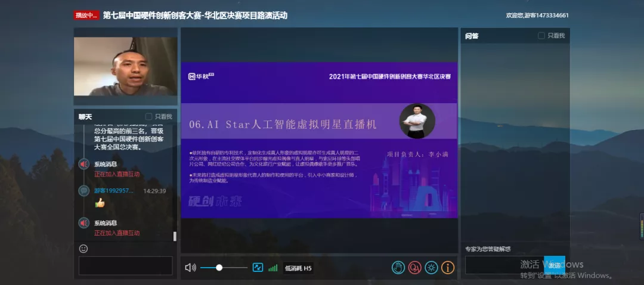Click the raise hand icon
The width and height of the screenshot is (644, 285).
tap(398, 268)
